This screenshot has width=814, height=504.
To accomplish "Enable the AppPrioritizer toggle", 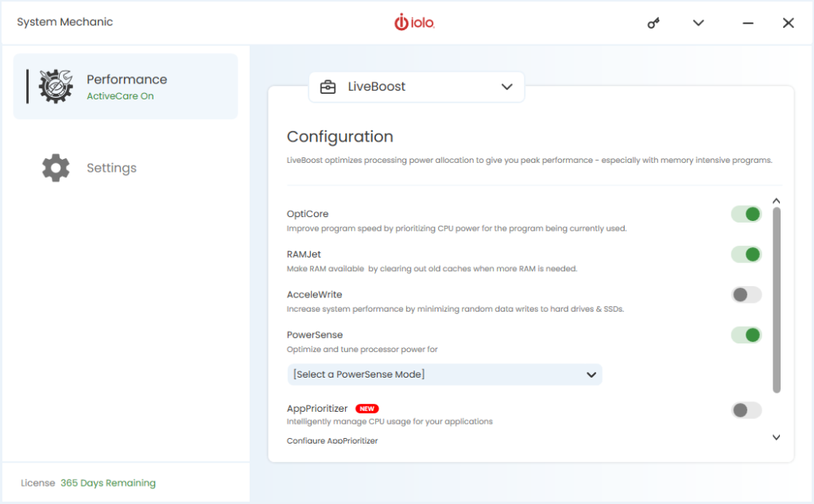I will point(746,410).
